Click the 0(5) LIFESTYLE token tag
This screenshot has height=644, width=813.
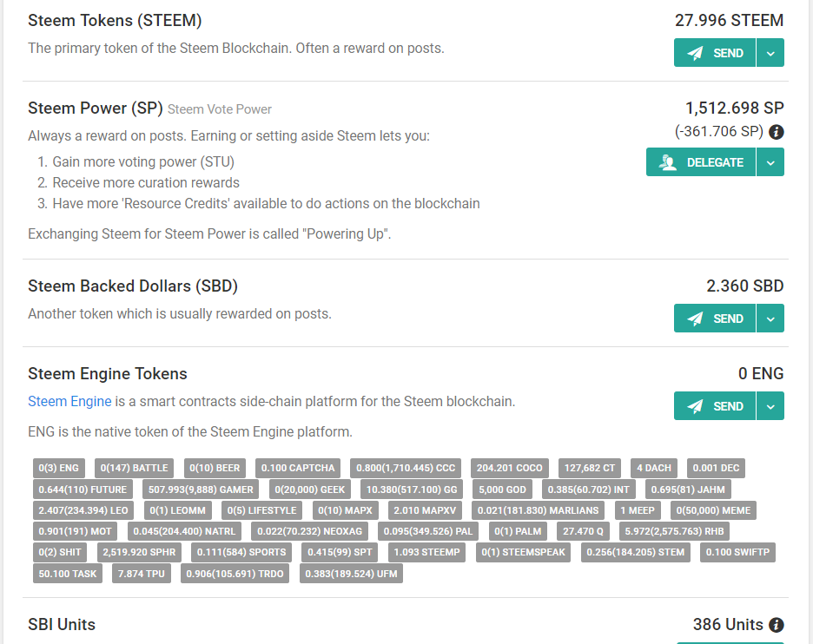(x=261, y=510)
